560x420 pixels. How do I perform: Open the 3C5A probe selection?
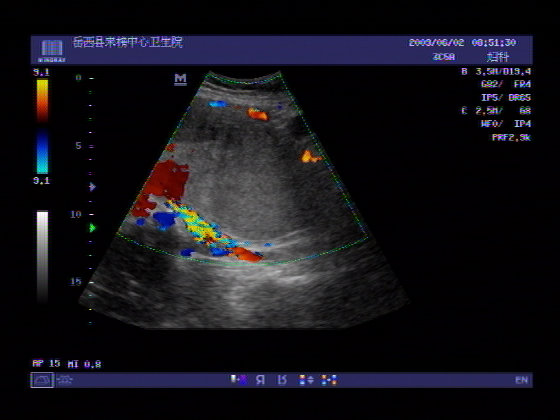[444, 57]
